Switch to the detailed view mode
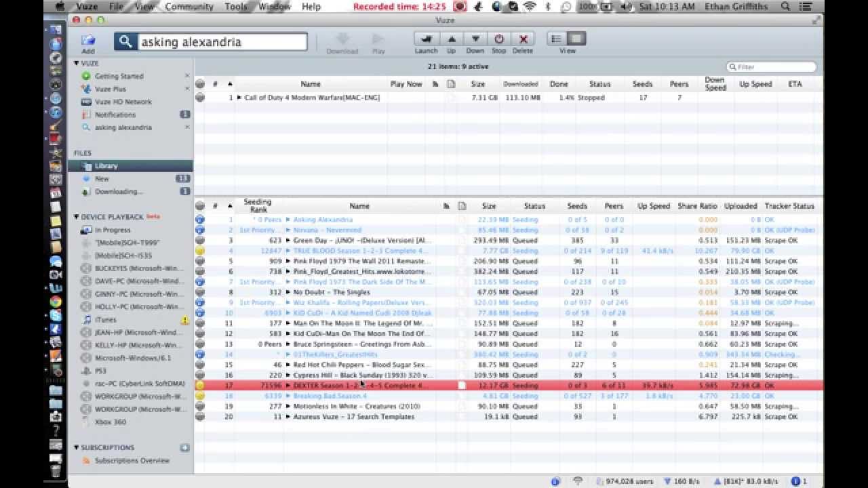This screenshot has height=488, width=868. click(576, 39)
